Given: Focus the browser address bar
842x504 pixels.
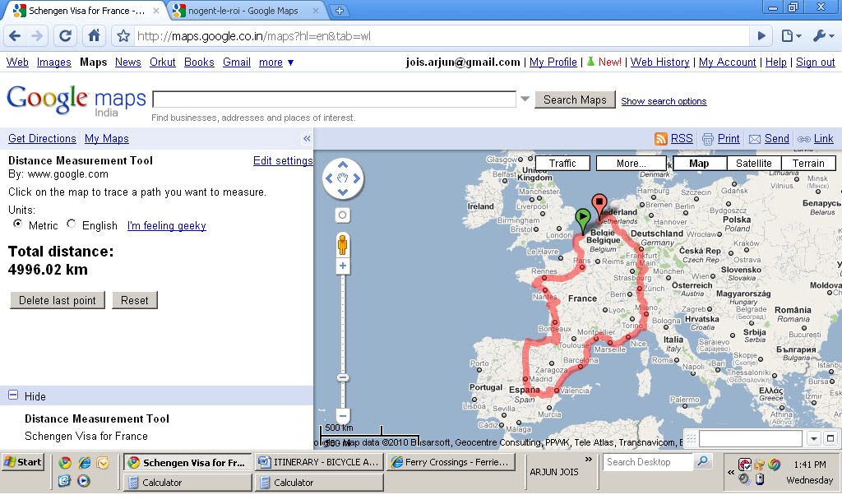Looking at the screenshot, I should click(441, 36).
